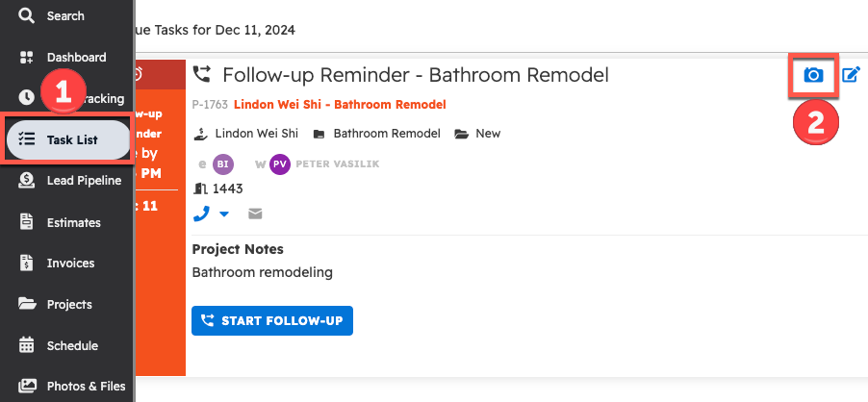
Task: Click the blue edit task icon
Action: coord(851,75)
